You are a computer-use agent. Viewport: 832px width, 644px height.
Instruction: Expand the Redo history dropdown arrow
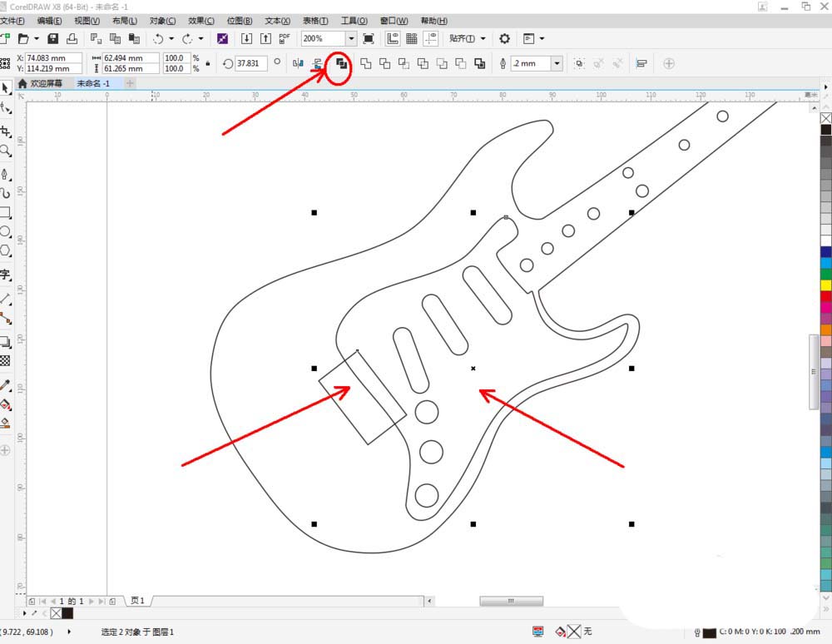[x=201, y=38]
